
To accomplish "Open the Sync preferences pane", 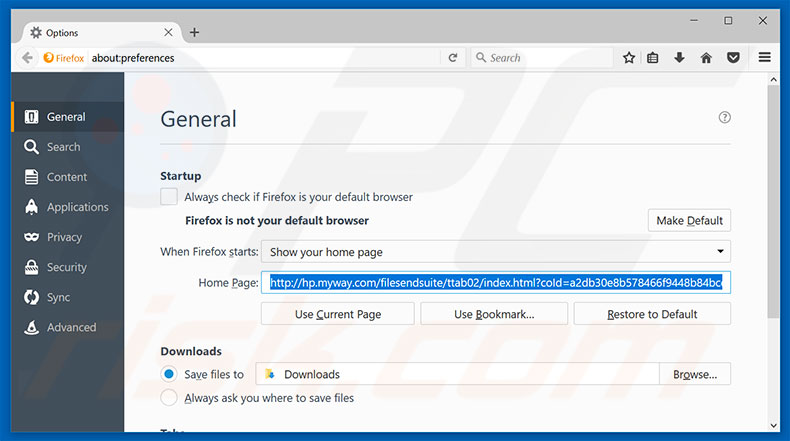I will click(x=68, y=297).
